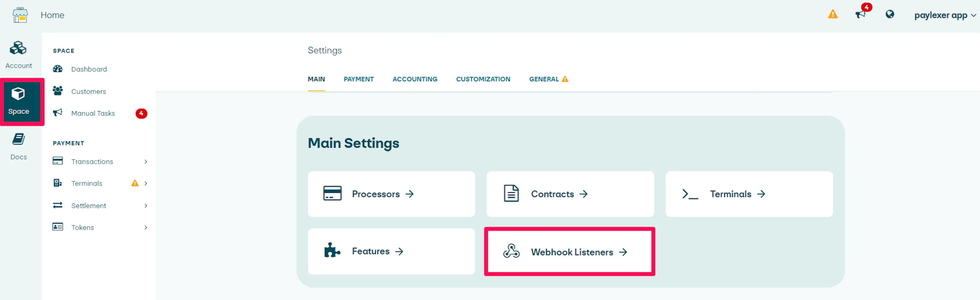Open the Processors settings card

coord(391,194)
